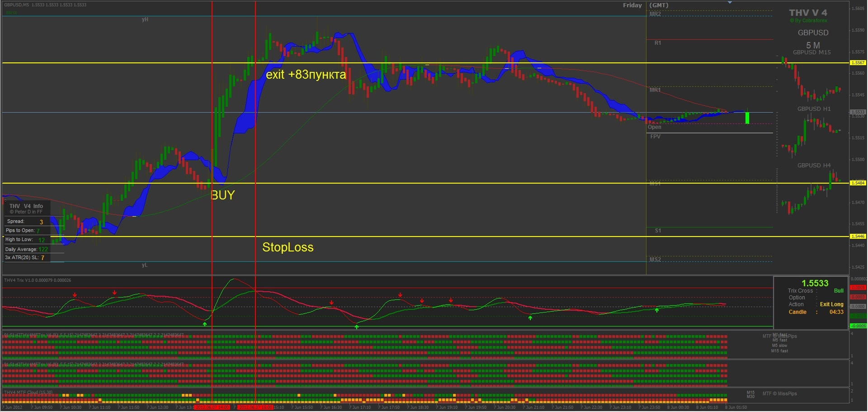Click the 2012.06.07 14:00 time marker
This screenshot has width=868, height=412.
[212, 407]
